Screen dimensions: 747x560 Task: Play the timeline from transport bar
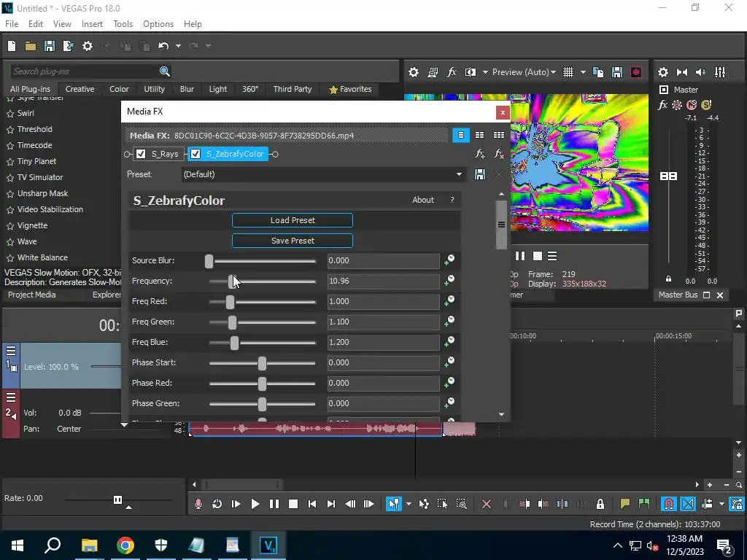tap(255, 504)
